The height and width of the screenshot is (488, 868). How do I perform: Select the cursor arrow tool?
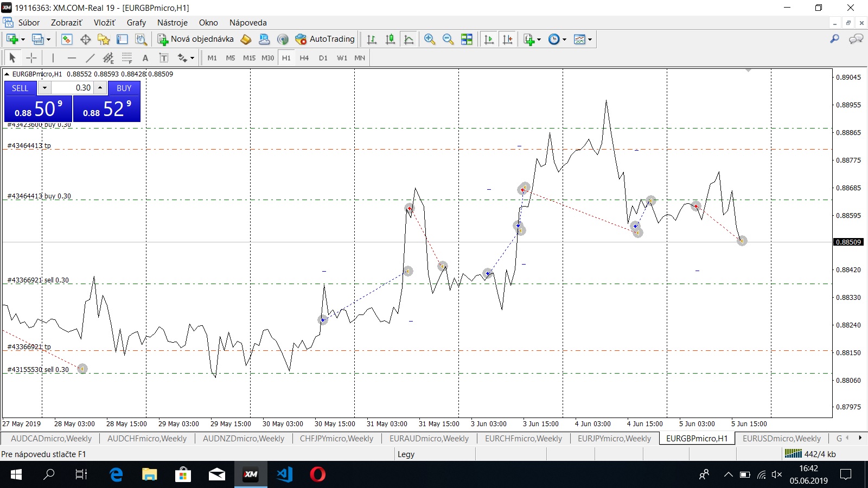click(x=12, y=57)
